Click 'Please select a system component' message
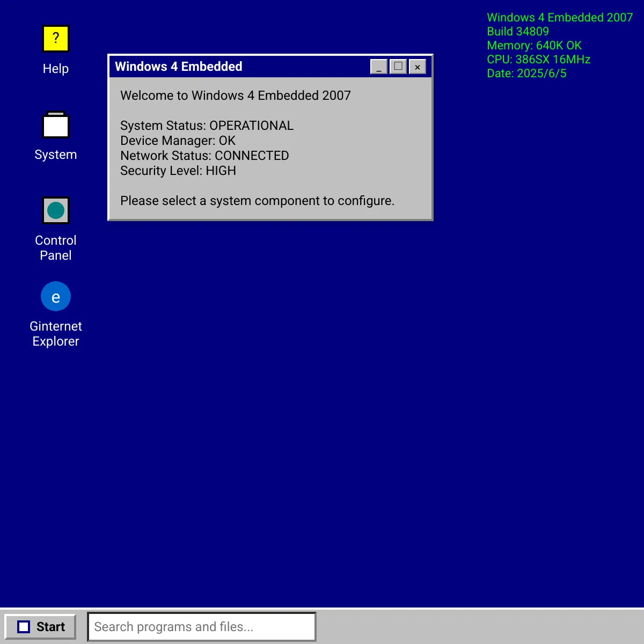 [x=258, y=201]
